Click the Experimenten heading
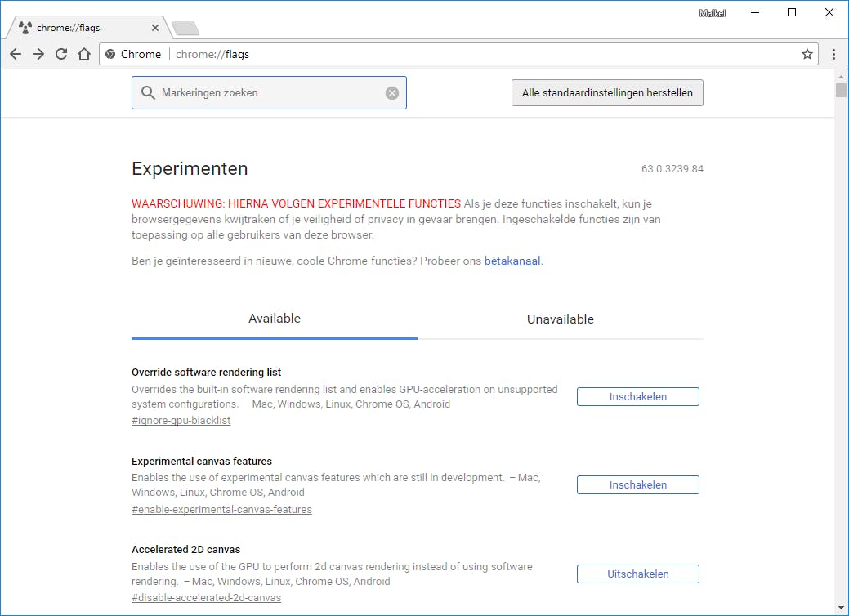 [x=190, y=168]
